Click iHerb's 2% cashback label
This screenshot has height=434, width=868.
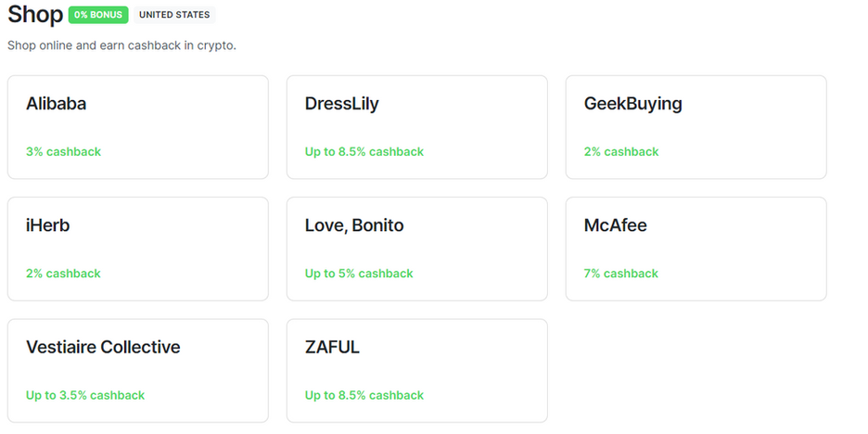click(x=63, y=274)
